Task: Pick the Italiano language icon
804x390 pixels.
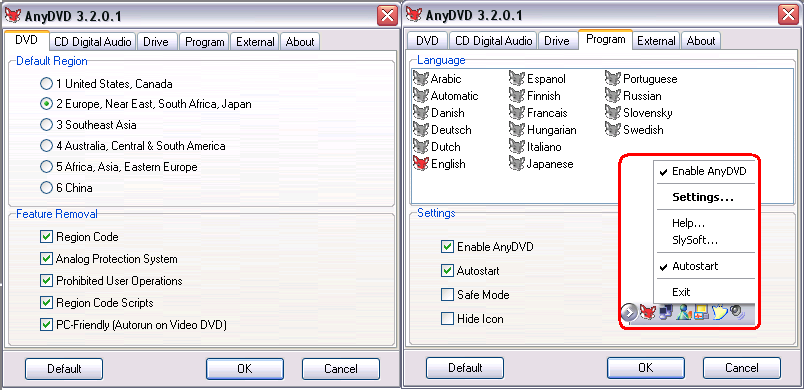Action: pyautogui.click(x=517, y=147)
